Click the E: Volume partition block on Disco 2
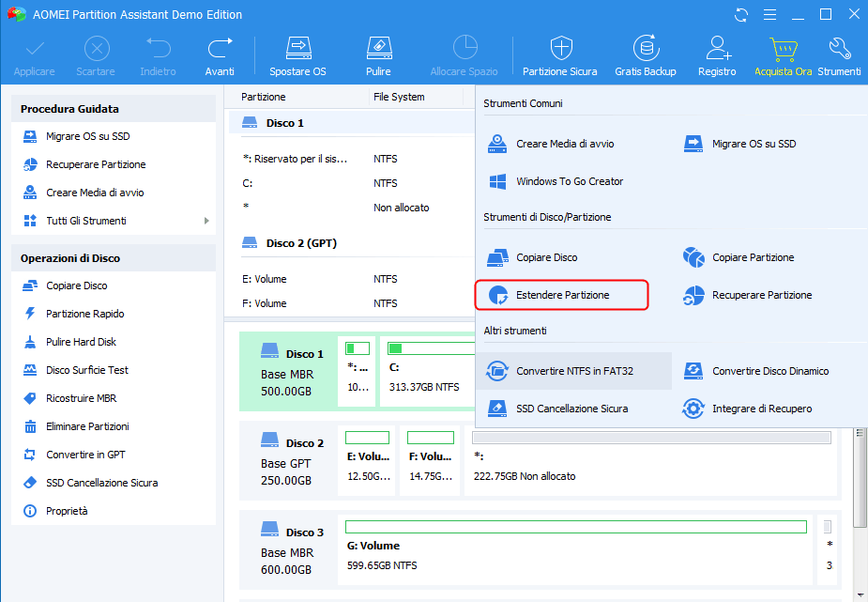Image resolution: width=868 pixels, height=602 pixels. tap(368, 461)
